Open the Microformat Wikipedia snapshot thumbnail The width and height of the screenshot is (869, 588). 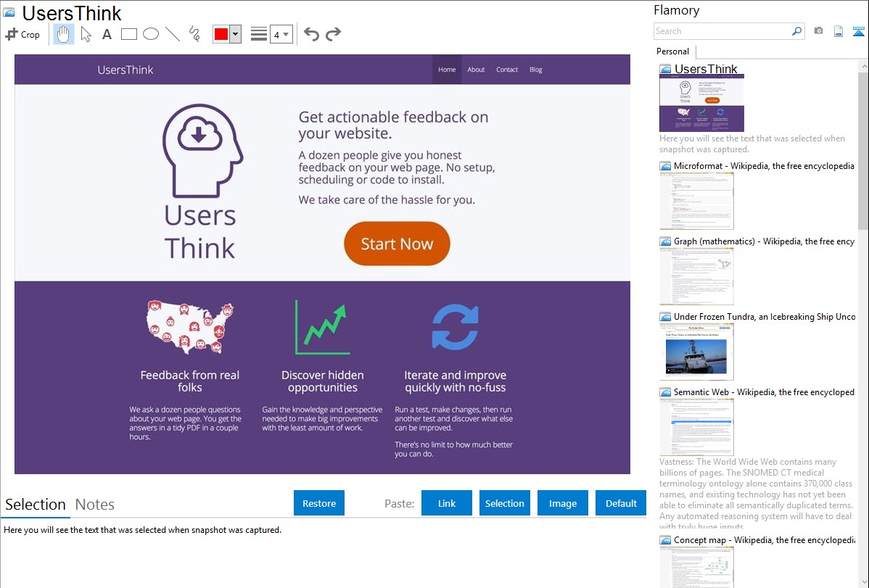click(x=696, y=201)
